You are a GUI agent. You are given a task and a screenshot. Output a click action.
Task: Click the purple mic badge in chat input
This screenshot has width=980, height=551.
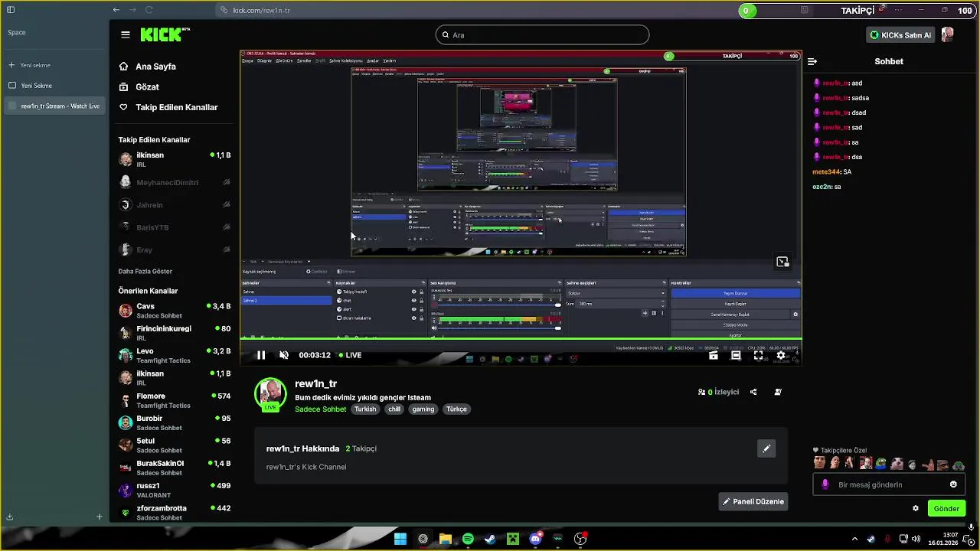825,484
